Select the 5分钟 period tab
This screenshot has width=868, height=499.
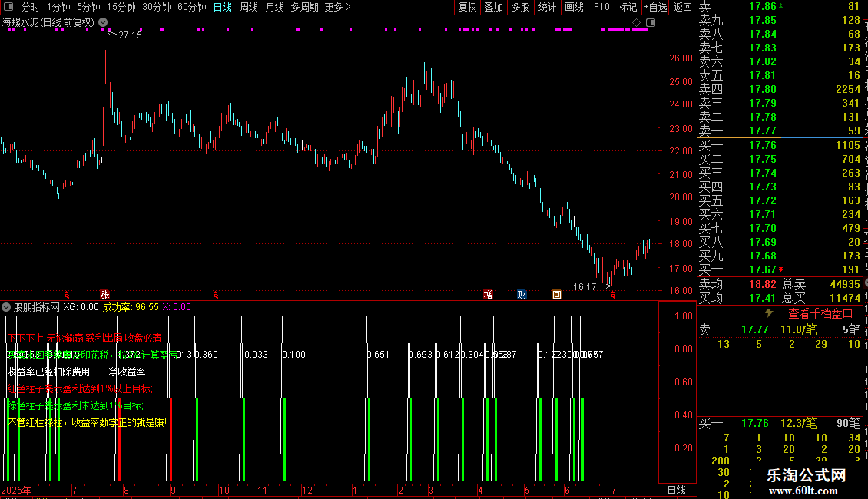[x=88, y=7]
